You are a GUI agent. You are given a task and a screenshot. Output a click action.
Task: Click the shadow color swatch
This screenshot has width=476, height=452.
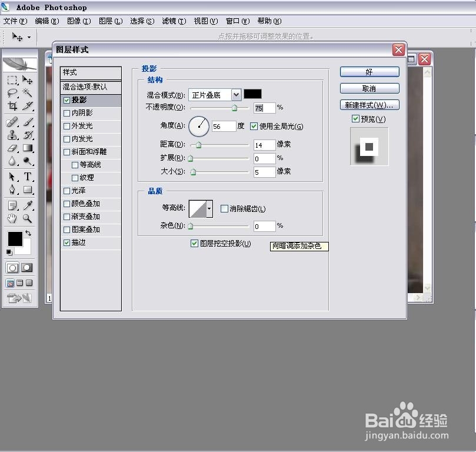point(252,94)
